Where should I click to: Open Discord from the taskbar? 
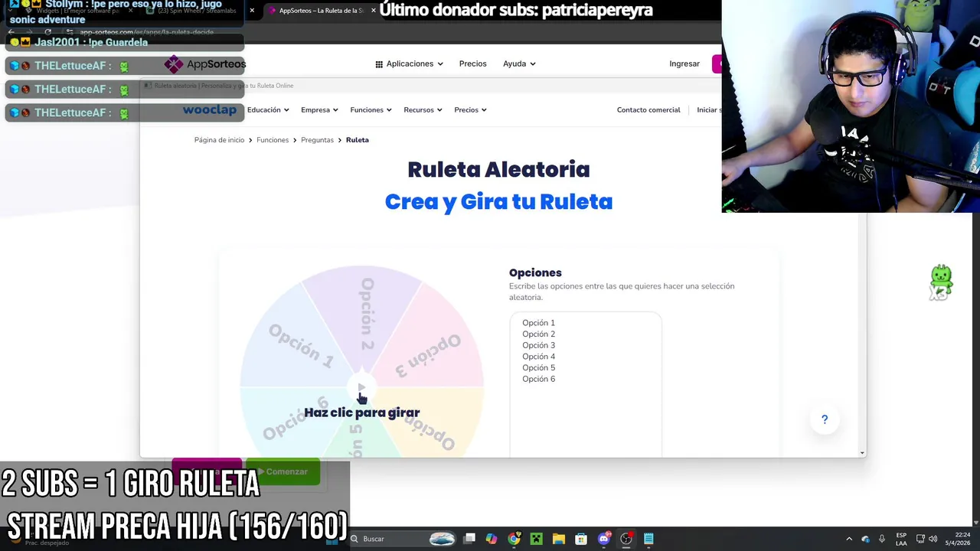[604, 539]
